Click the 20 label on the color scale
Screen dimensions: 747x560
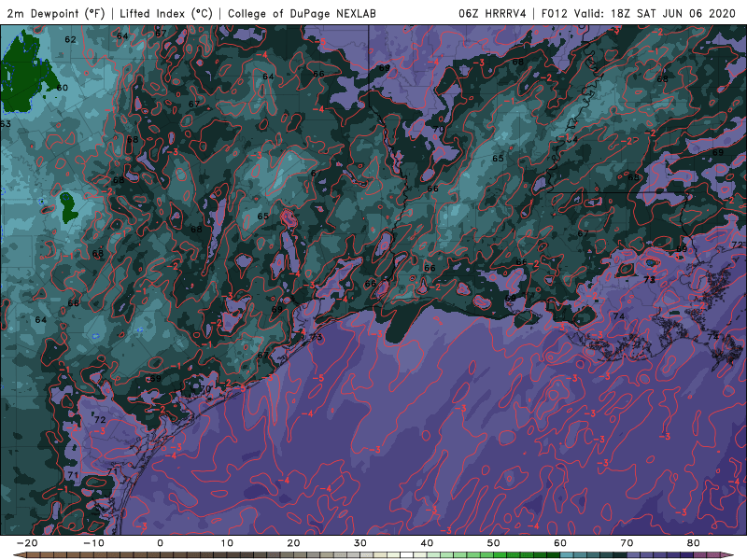point(293,543)
